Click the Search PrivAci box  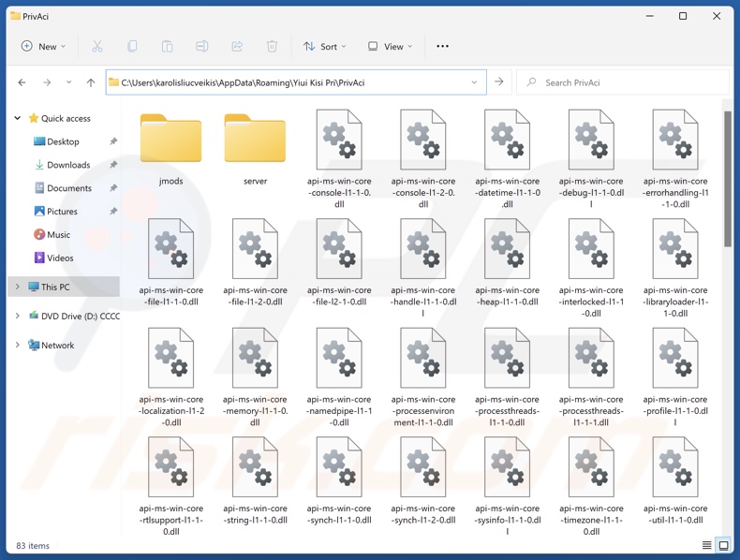click(x=623, y=82)
